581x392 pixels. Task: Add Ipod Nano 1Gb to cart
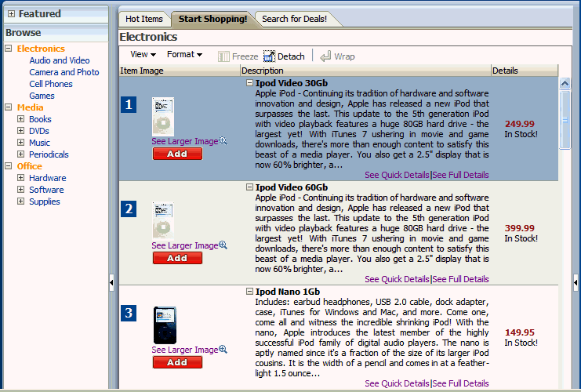(177, 362)
